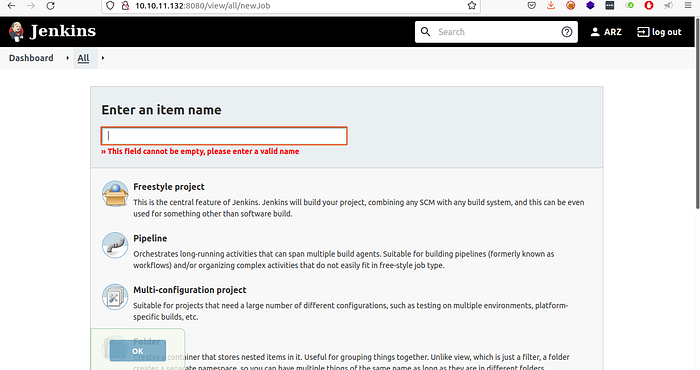Open the All view breadcrumb

coord(83,58)
